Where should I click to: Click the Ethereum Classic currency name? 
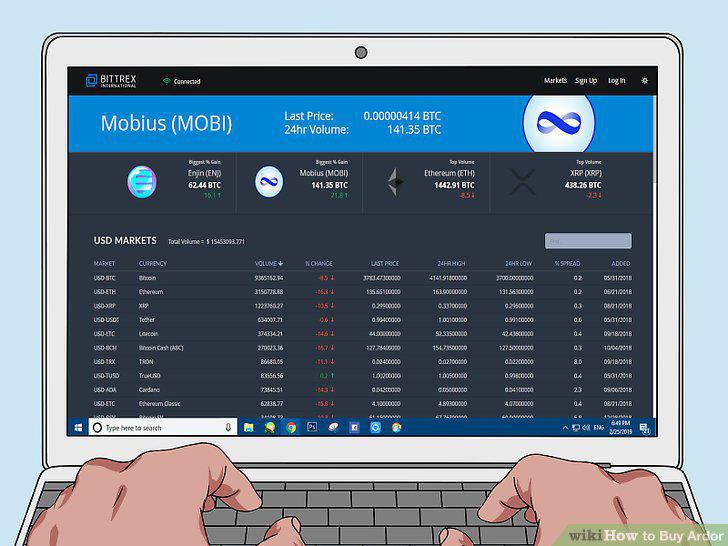pyautogui.click(x=160, y=403)
